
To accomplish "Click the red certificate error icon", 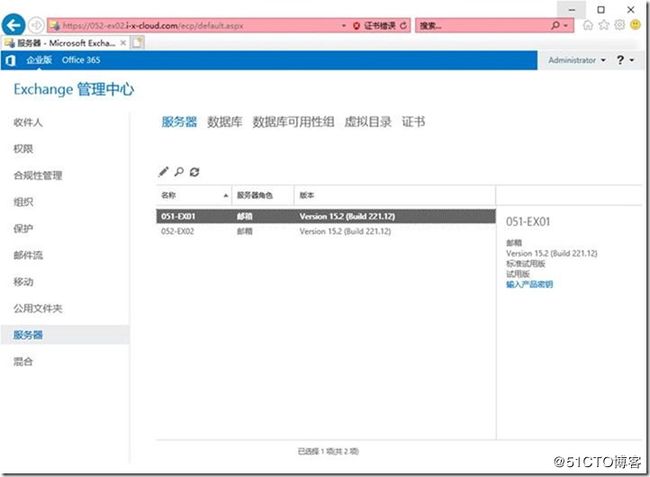I will [356, 26].
